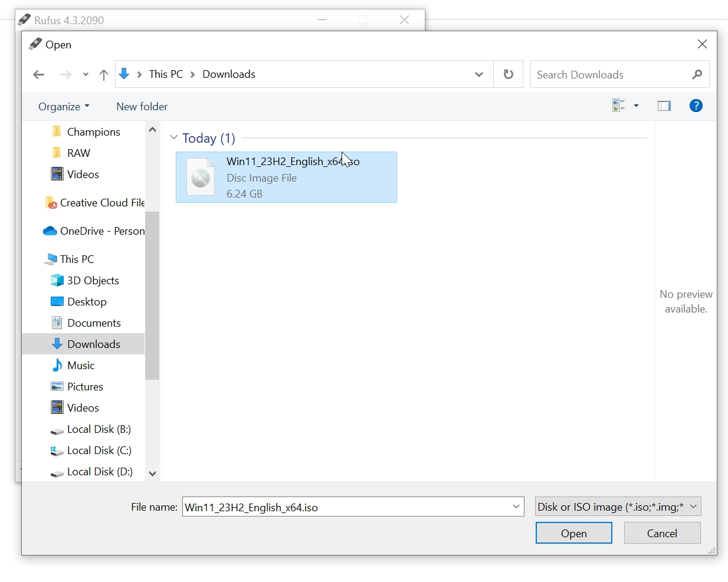Select OneDrive - Personal in sidebar

(x=94, y=231)
